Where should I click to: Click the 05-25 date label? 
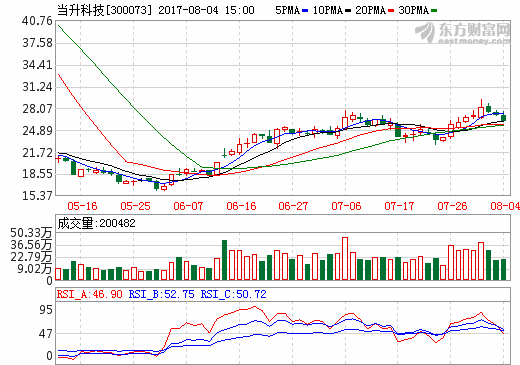[x=135, y=206]
